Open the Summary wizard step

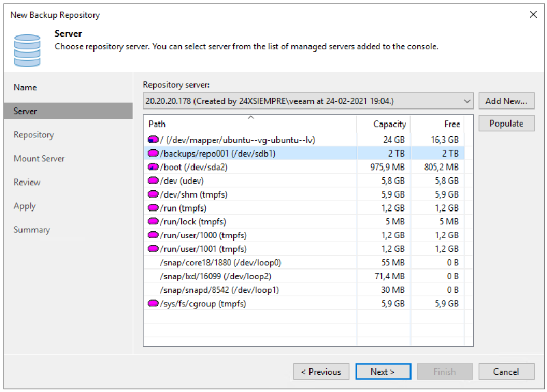(x=31, y=230)
